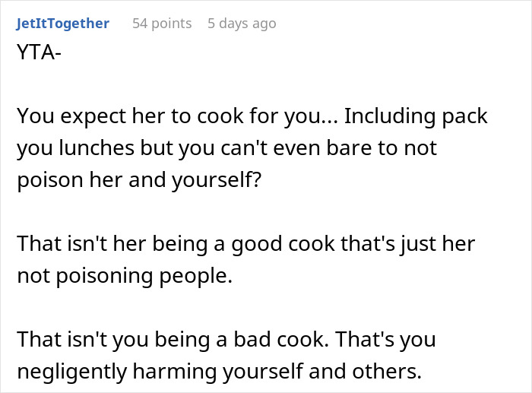Click the line 'That isn't her being a good cook'
Screen dimensions: 532x393
pos(246,243)
